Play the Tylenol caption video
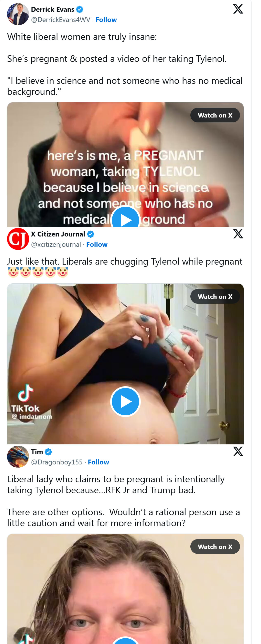 click(125, 219)
